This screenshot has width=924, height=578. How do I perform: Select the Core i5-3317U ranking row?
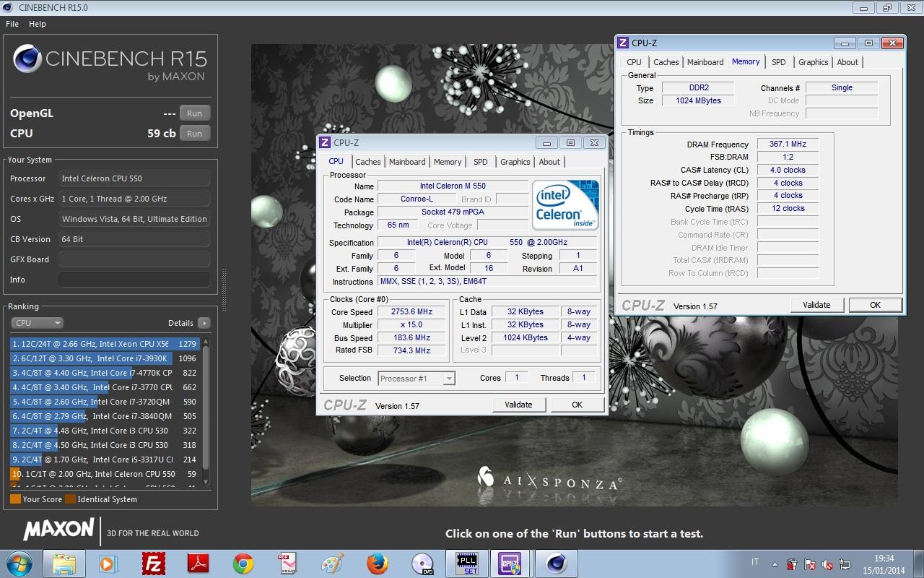pyautogui.click(x=105, y=460)
